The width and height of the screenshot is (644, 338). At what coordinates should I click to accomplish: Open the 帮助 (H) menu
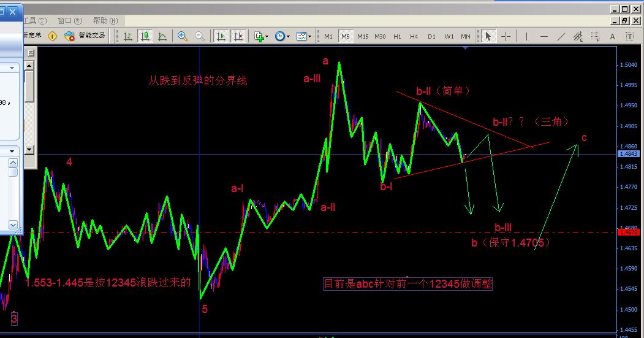(105, 21)
